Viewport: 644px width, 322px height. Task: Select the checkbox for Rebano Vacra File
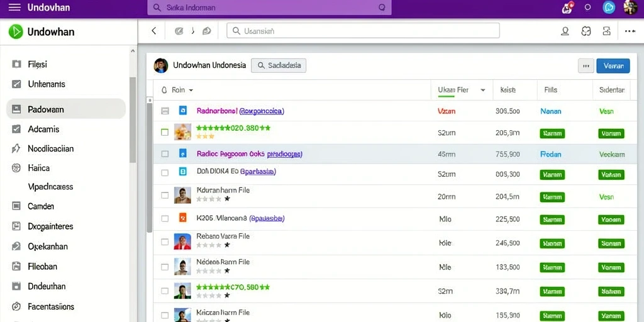pos(165,242)
